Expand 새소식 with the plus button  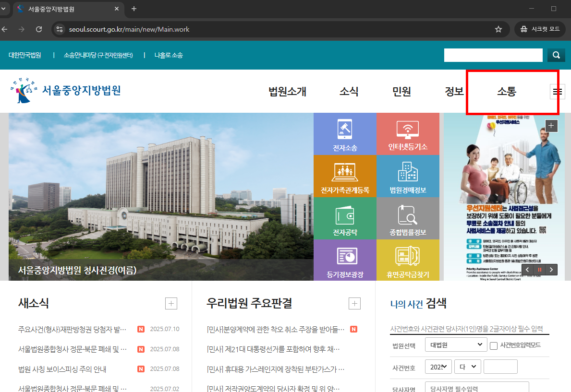(171, 304)
